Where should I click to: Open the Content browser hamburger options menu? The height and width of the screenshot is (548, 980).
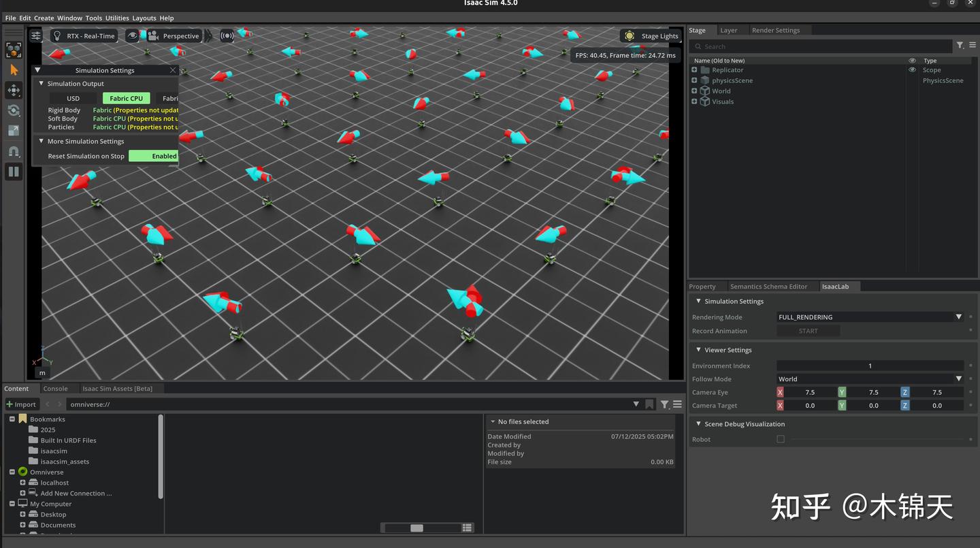point(677,404)
